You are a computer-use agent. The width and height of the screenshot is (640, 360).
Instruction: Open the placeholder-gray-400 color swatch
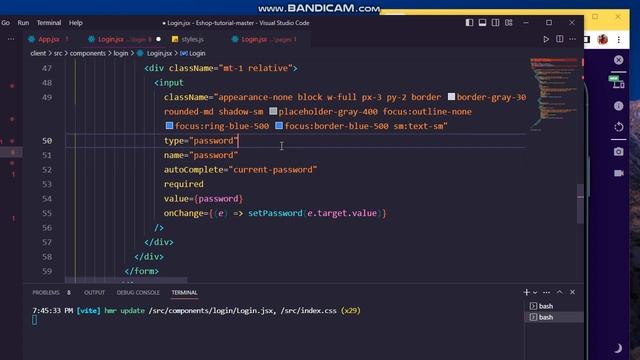pyautogui.click(x=273, y=111)
